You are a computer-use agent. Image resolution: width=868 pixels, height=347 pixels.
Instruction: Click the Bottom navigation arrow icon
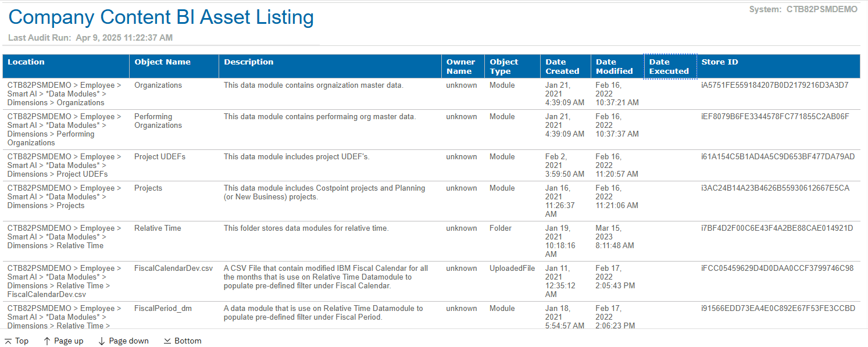pyautogui.click(x=167, y=341)
